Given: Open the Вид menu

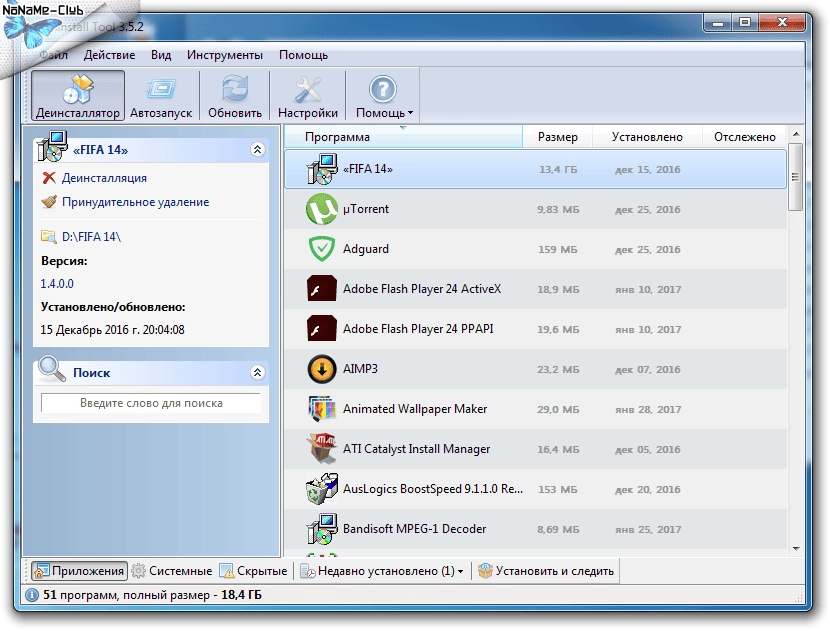Looking at the screenshot, I should [161, 55].
